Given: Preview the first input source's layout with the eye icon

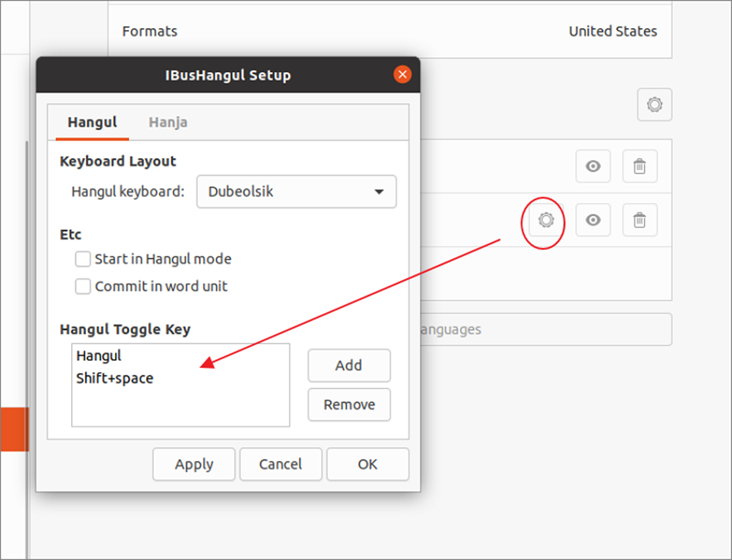Looking at the screenshot, I should [x=593, y=166].
